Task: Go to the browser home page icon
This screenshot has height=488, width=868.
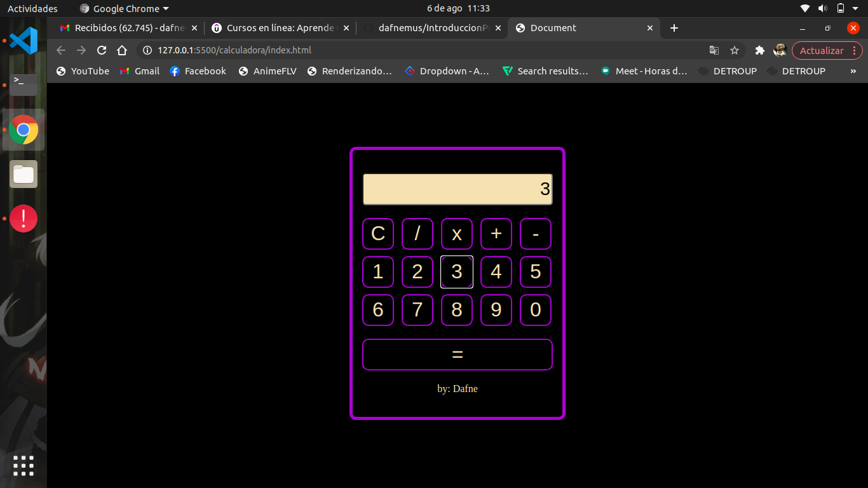Action: [x=122, y=50]
